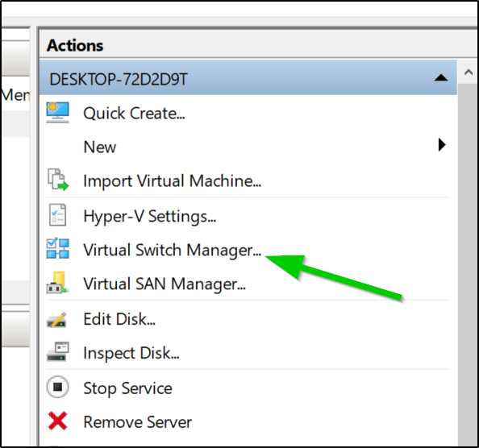Open the New submenu entry
Viewport: 479px width, 448px height.
100,147
